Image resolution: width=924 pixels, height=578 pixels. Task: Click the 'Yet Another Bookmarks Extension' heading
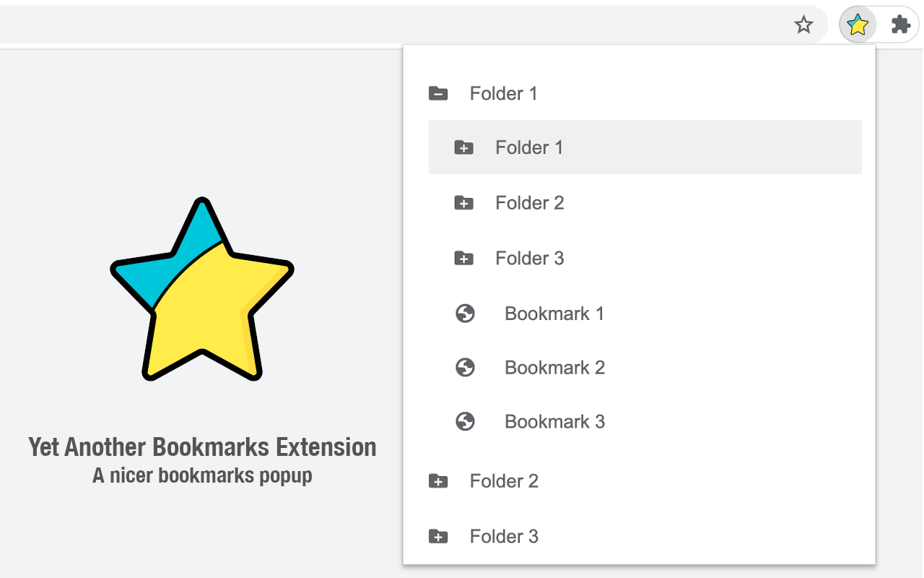[x=202, y=447]
